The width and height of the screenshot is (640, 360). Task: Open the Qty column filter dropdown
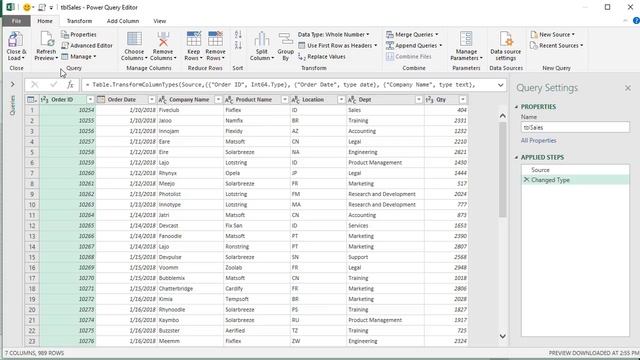[x=463, y=100]
